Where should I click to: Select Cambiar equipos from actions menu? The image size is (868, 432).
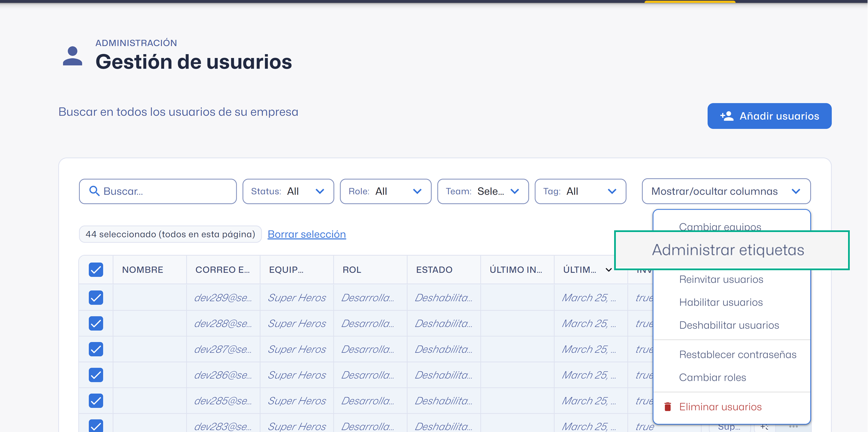coord(720,227)
